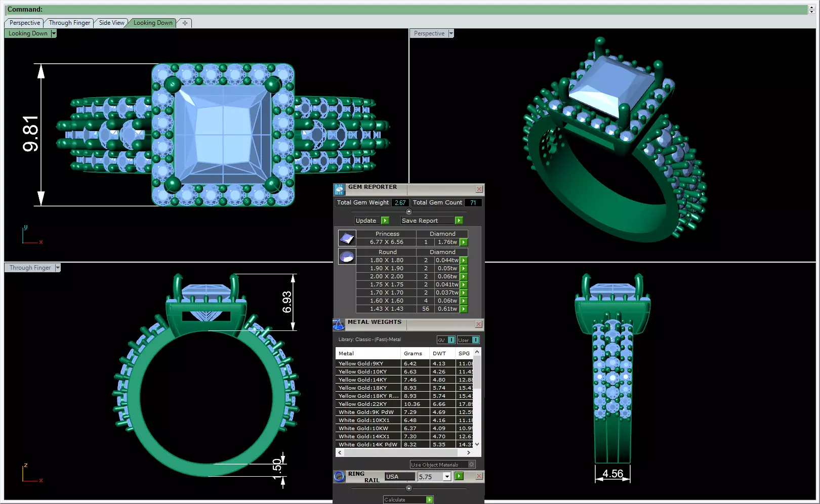The height and width of the screenshot is (504, 820).
Task: Click arrow for Round 1.43 X 1.43 row
Action: point(464,309)
